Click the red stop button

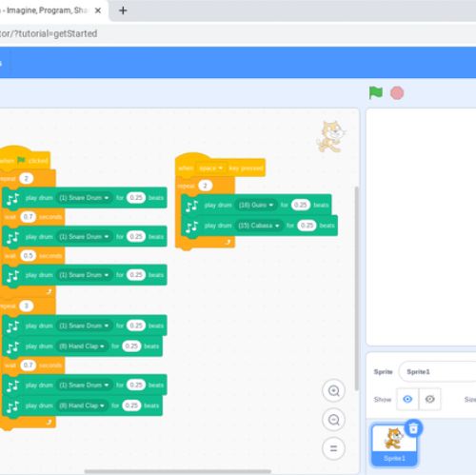point(397,93)
